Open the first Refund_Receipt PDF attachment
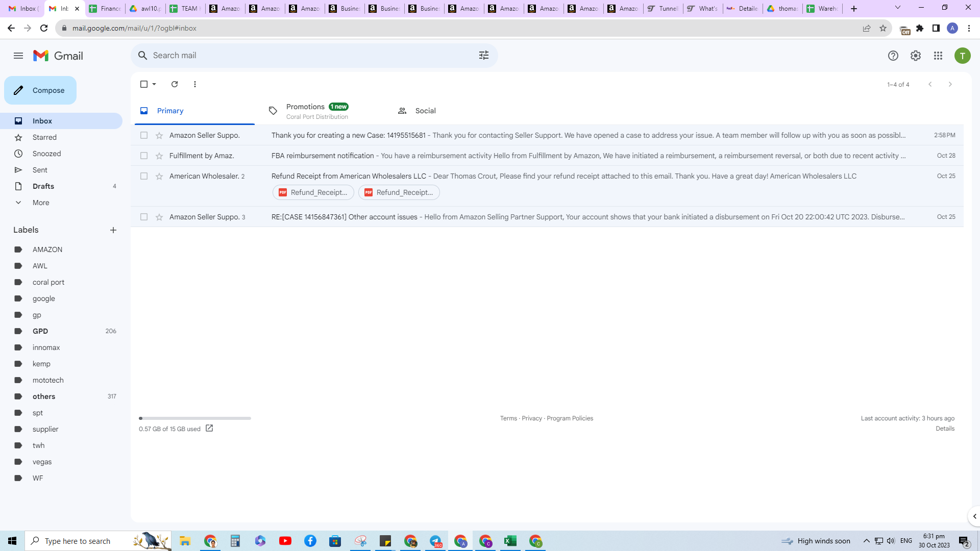 point(313,192)
